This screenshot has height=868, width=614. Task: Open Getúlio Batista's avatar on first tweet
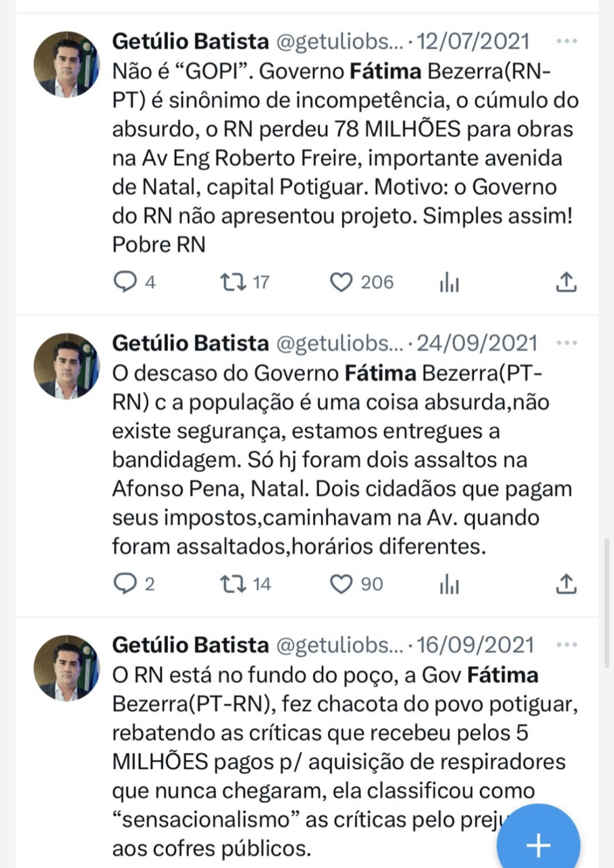click(67, 65)
